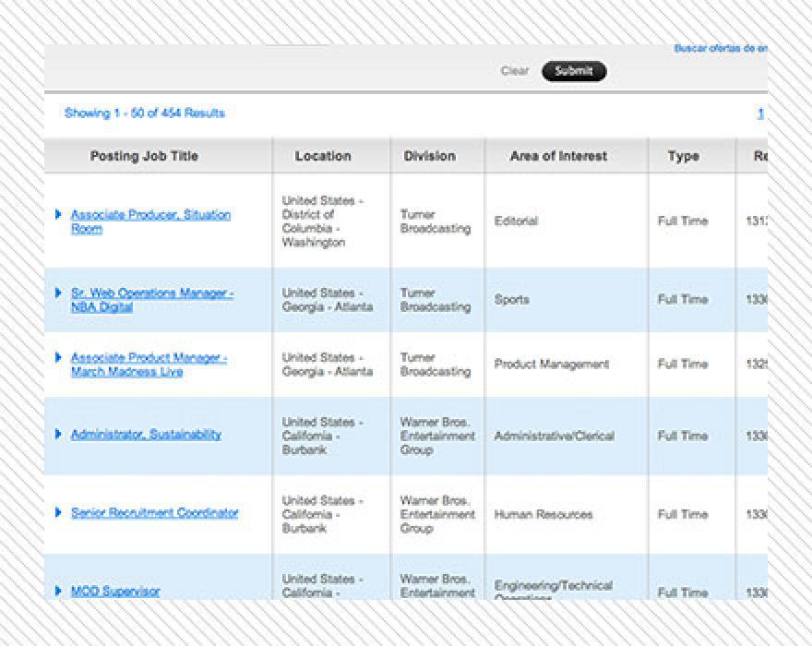Click the Submit button
Screen dimensions: 812x646
pyautogui.click(x=574, y=71)
